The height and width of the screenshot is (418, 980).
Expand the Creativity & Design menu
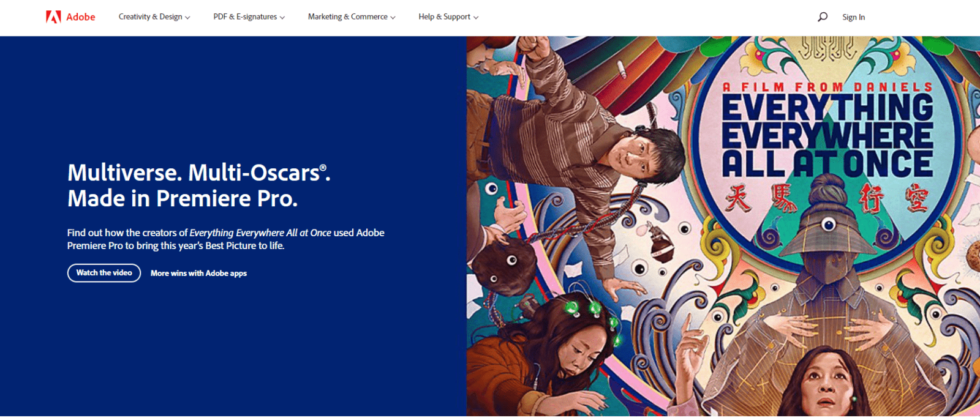(x=154, y=17)
